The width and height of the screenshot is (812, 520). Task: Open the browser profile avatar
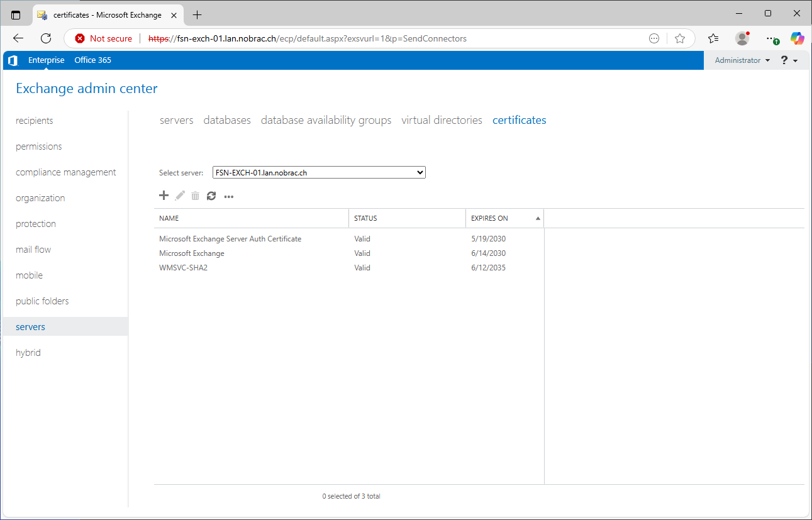click(x=742, y=38)
